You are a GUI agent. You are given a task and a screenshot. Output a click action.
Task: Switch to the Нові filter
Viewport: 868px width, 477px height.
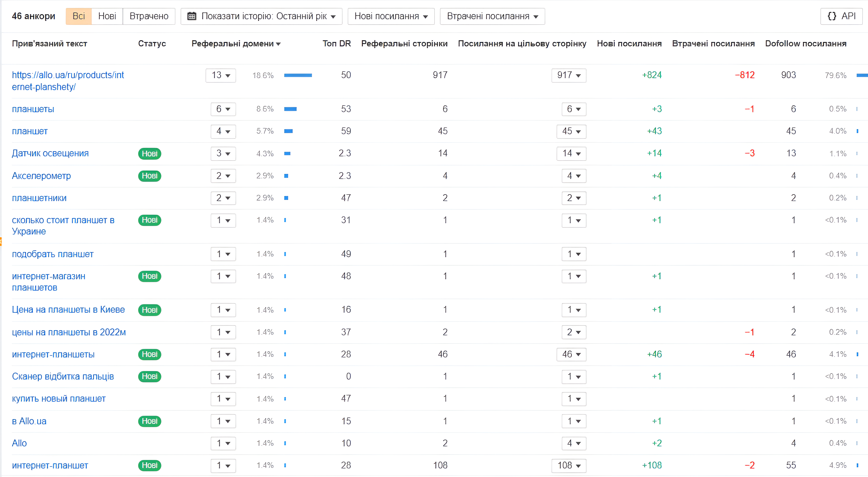[x=107, y=16]
